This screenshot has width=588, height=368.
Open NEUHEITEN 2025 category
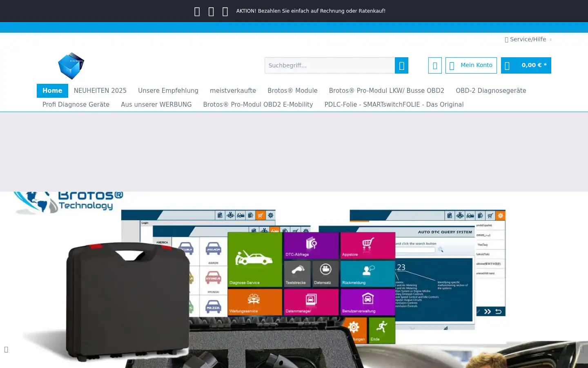coord(100,91)
